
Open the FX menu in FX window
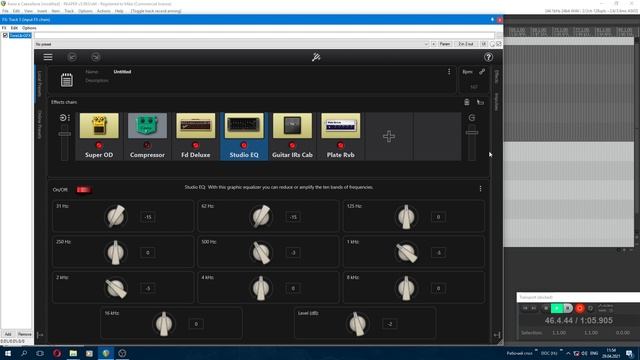[x=4, y=28]
